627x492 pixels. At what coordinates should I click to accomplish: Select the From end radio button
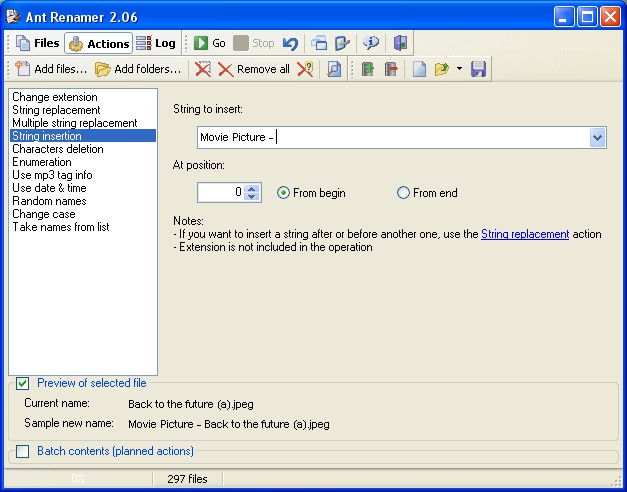pyautogui.click(x=403, y=193)
